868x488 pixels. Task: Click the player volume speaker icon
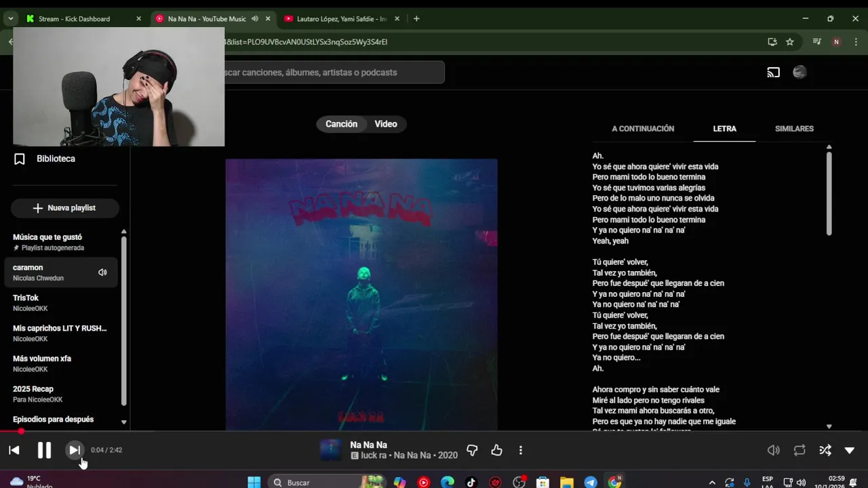coord(773,450)
